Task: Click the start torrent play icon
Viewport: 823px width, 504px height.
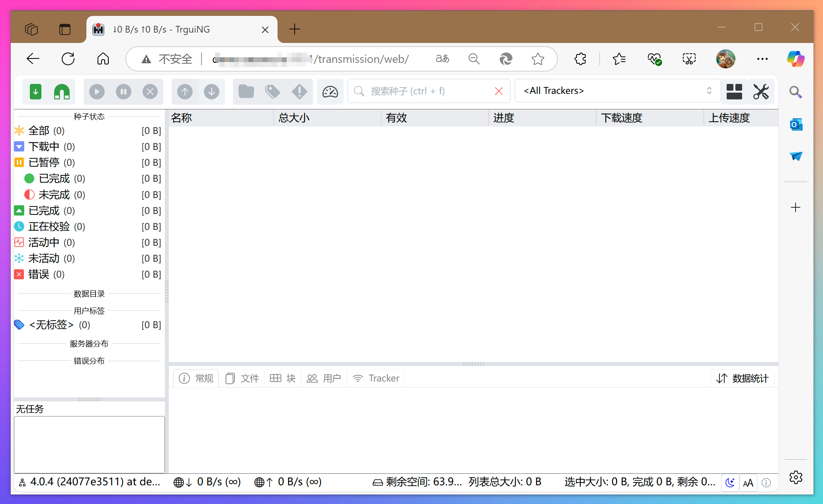Action: point(97,91)
